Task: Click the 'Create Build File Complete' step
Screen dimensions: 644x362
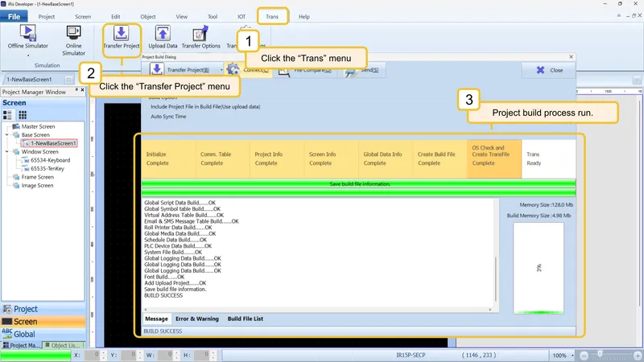Action: (440, 158)
